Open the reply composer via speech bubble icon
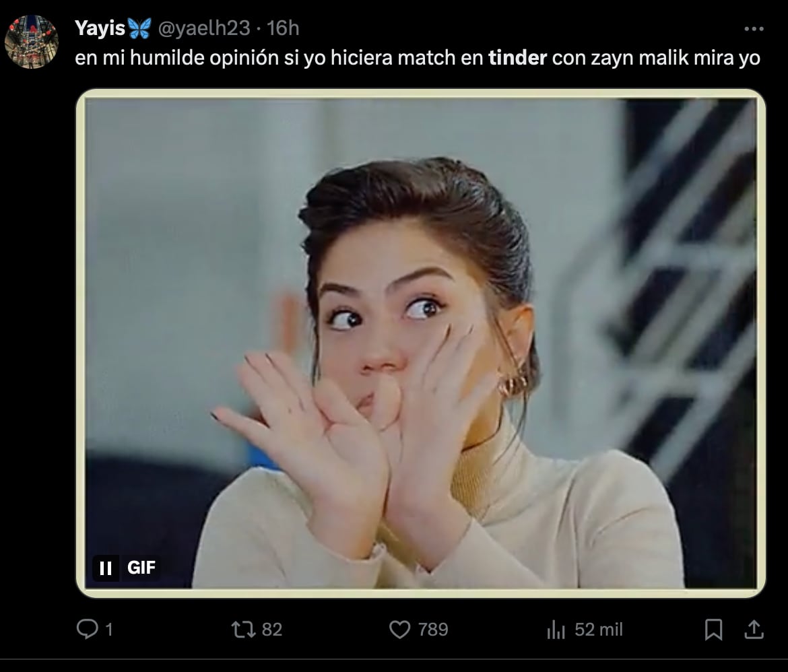This screenshot has width=788, height=672. [88, 630]
